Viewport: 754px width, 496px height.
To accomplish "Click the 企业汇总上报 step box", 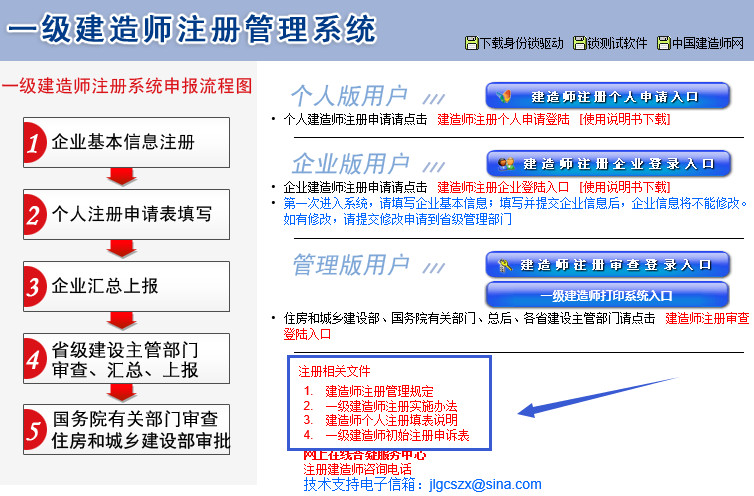I will pos(126,287).
